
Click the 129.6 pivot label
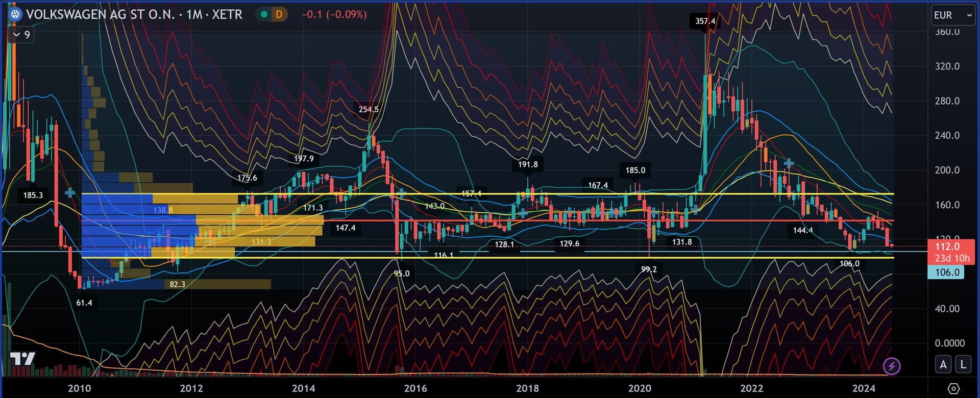click(570, 243)
